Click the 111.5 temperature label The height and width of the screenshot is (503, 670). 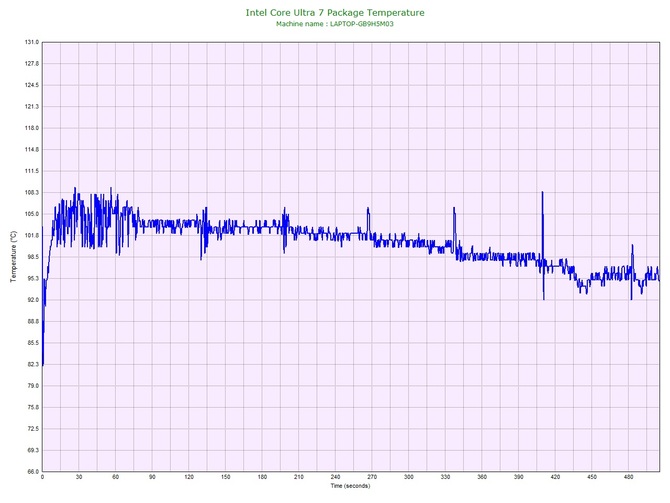point(32,171)
